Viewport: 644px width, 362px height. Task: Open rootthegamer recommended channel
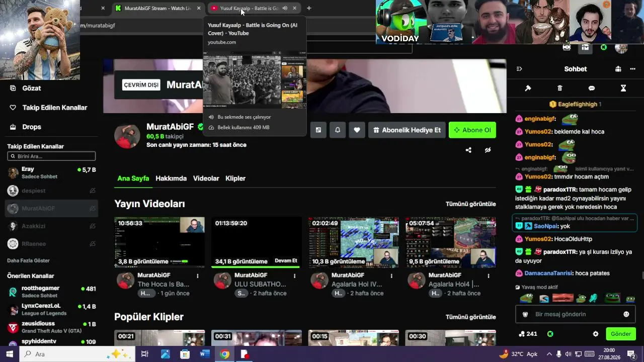click(x=51, y=292)
